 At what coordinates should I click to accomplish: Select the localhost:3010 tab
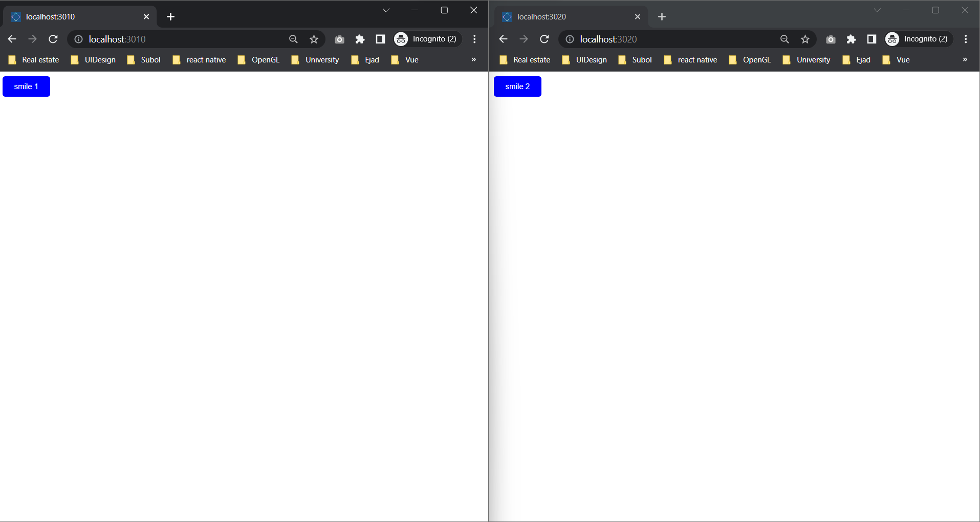click(x=77, y=17)
